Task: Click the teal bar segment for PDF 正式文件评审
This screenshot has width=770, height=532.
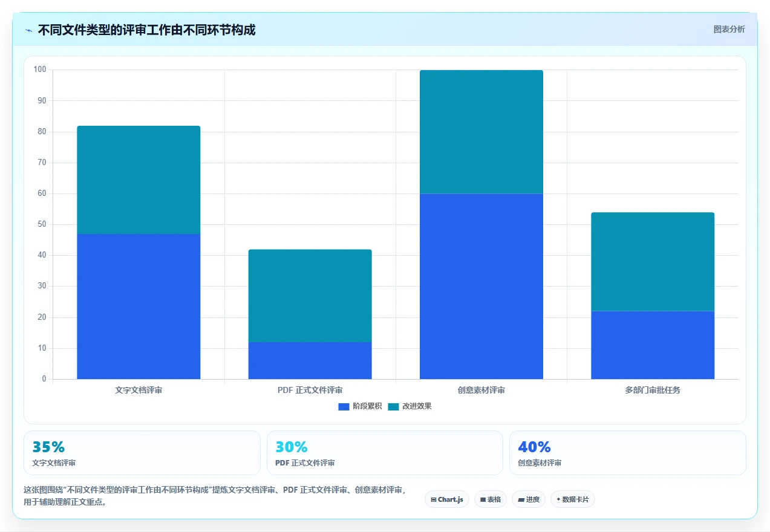Action: [x=310, y=296]
